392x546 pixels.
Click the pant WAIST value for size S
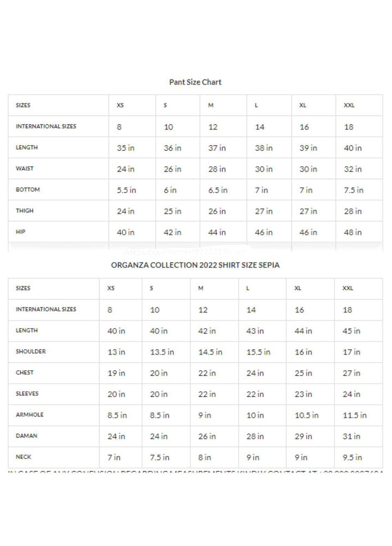tap(173, 169)
